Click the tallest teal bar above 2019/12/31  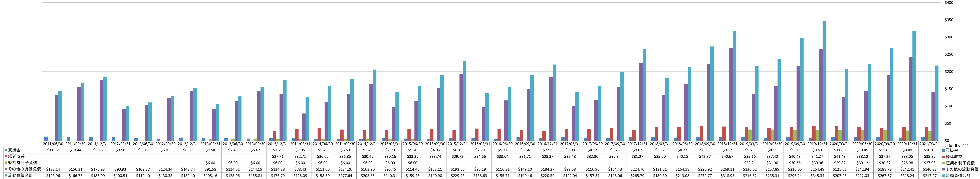coord(824,81)
